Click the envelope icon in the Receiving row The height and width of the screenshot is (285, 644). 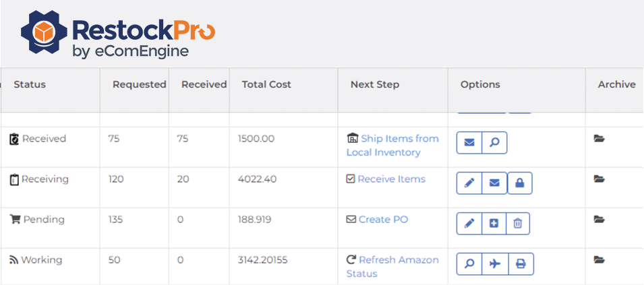pyautogui.click(x=494, y=183)
